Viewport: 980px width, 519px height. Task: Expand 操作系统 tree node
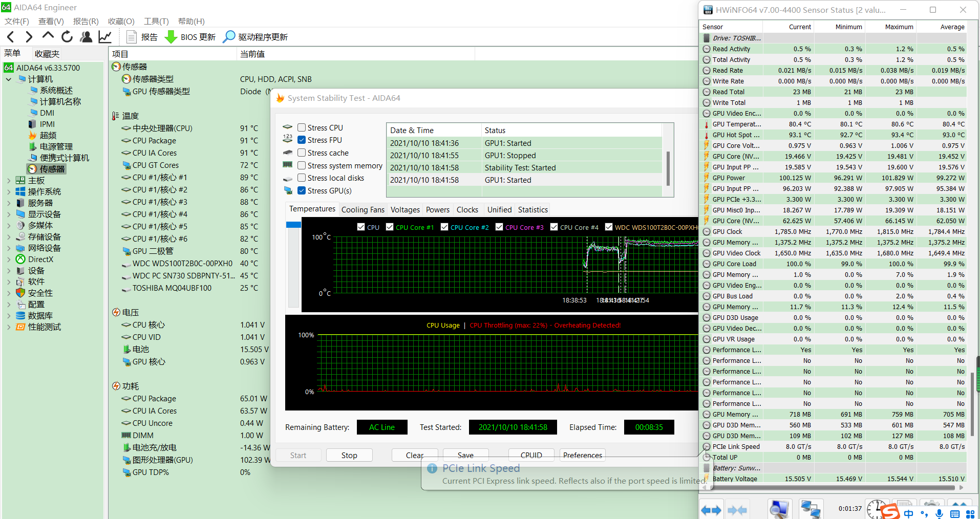(8, 192)
